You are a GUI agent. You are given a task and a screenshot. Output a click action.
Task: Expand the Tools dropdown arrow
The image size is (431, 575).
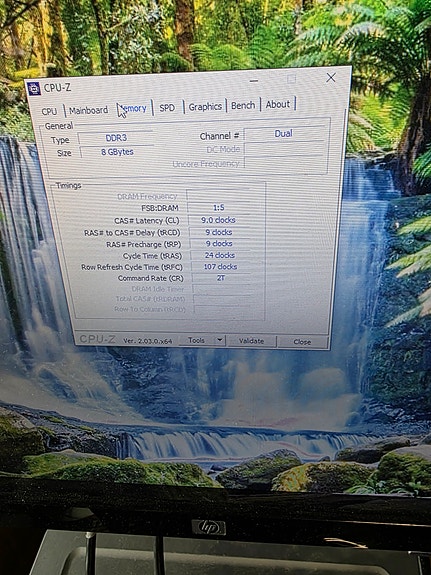coord(220,340)
